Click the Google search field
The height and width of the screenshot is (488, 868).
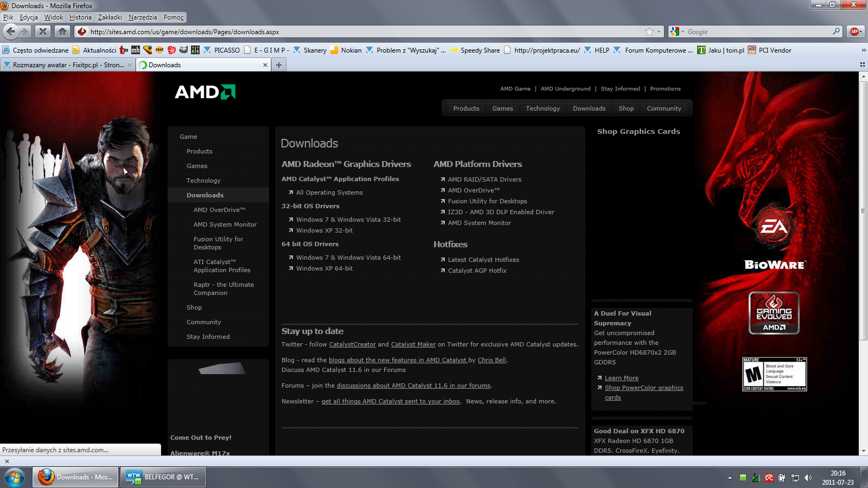click(x=757, y=31)
